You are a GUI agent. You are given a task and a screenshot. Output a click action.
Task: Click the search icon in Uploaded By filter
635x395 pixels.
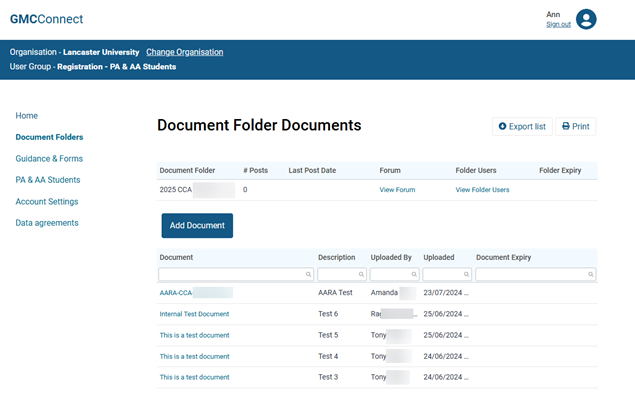tap(414, 274)
